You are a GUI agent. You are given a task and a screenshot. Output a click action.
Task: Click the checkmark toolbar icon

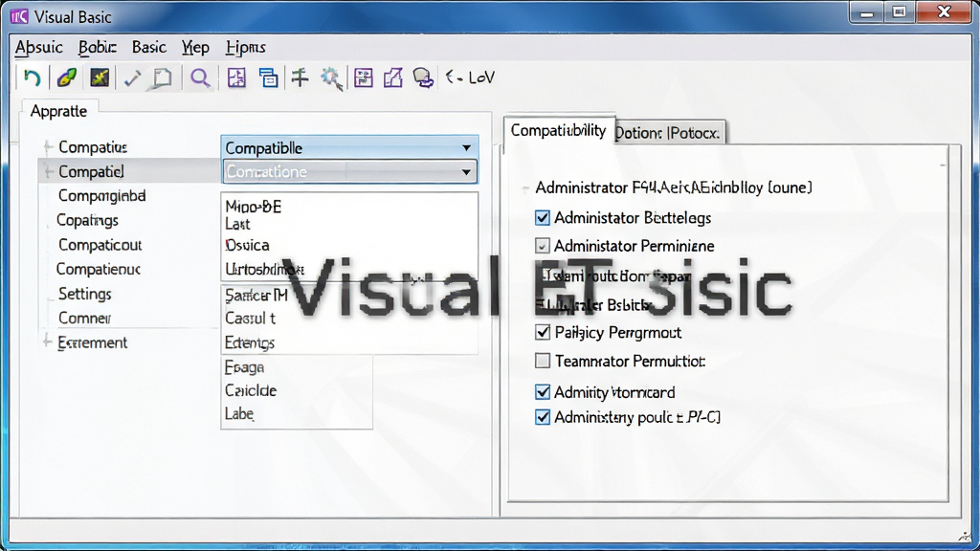(132, 78)
